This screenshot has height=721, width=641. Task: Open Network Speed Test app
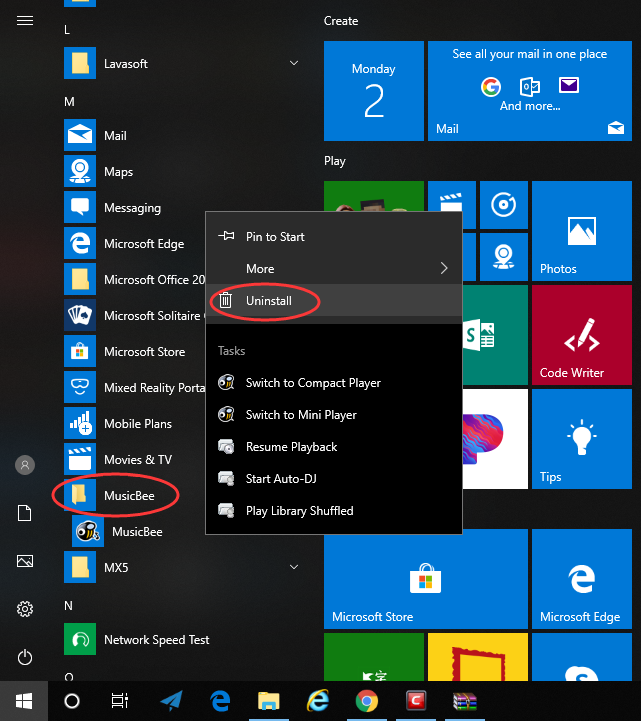pos(184,639)
